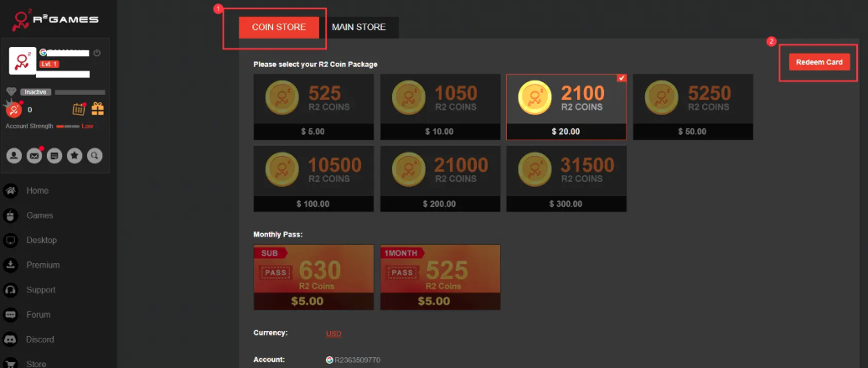Open the magnifier search icon
This screenshot has height=368, width=868.
pos(95,155)
